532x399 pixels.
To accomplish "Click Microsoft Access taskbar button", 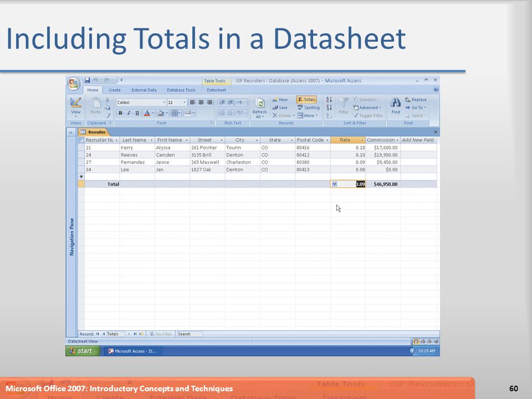I will pyautogui.click(x=132, y=351).
